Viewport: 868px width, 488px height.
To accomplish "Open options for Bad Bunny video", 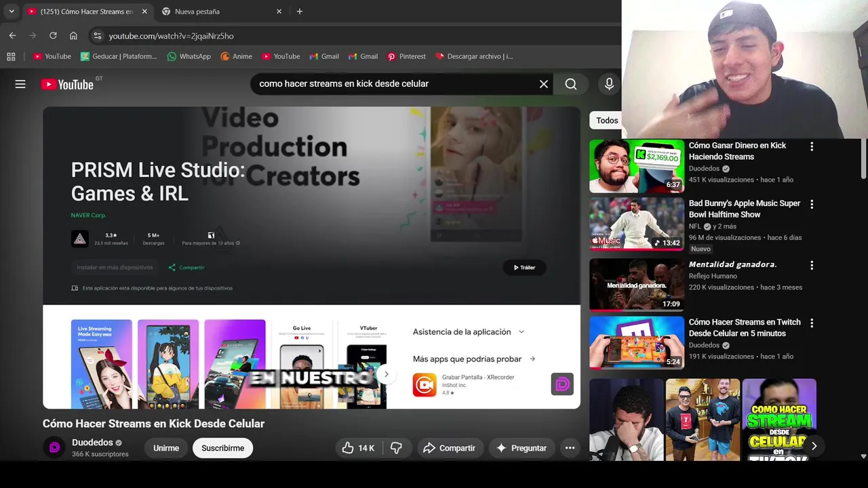I will (x=812, y=204).
